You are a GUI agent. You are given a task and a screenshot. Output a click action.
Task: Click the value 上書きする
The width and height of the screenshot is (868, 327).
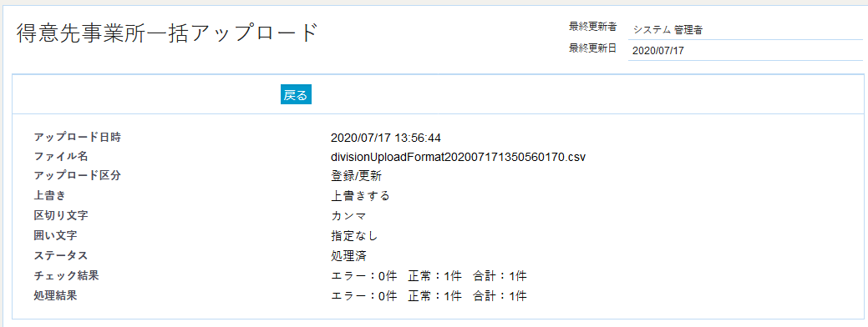360,196
